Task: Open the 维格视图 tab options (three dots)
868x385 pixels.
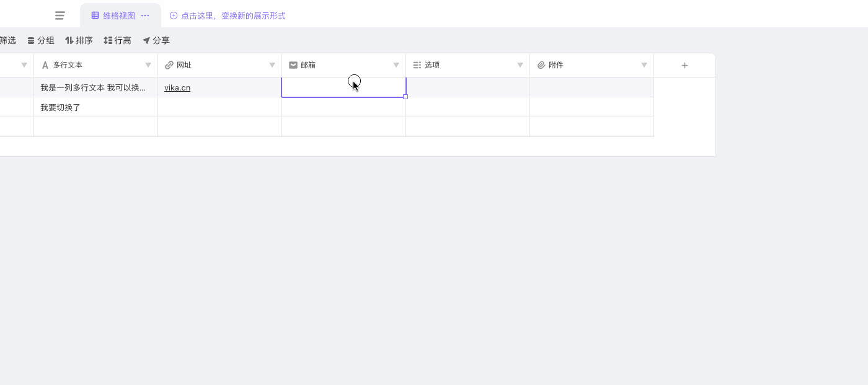Action: pos(145,15)
